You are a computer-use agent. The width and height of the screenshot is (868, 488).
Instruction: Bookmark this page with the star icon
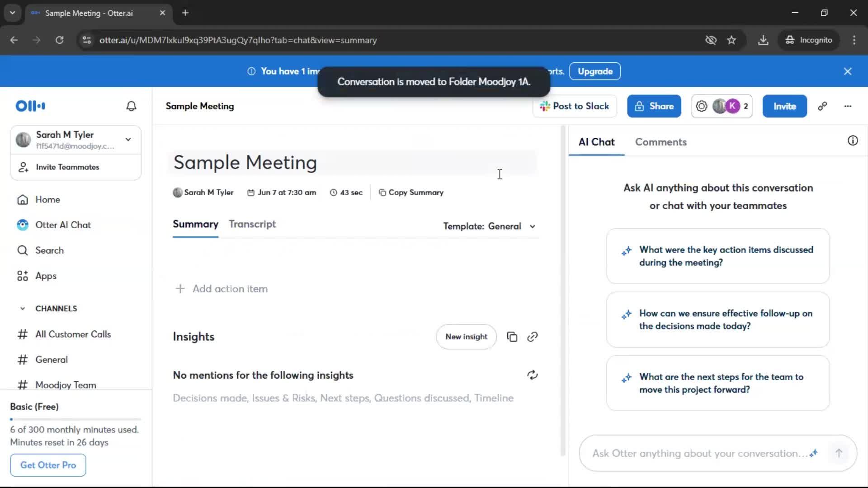731,40
